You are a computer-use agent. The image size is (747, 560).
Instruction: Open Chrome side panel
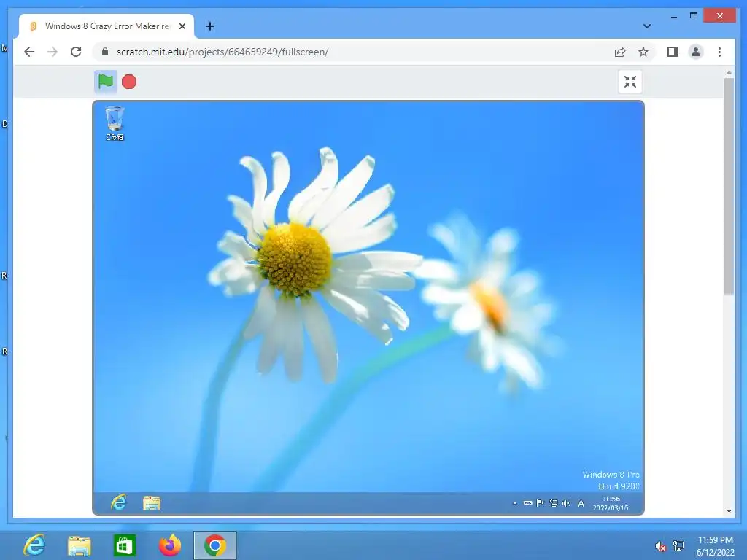(x=672, y=52)
